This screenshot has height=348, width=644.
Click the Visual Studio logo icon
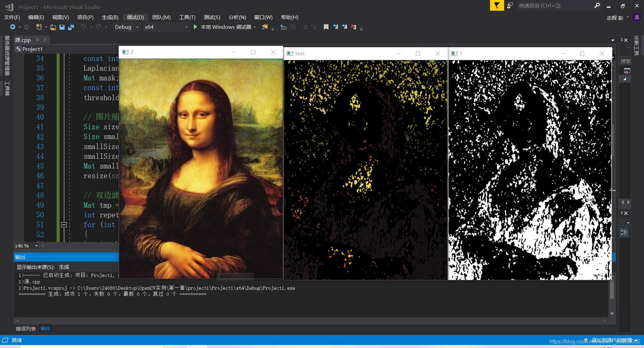point(9,7)
